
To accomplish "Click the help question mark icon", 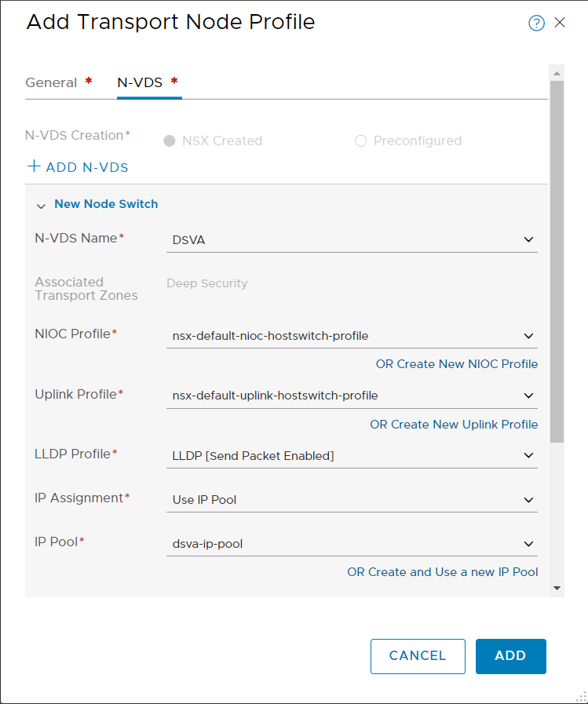I will pyautogui.click(x=536, y=23).
